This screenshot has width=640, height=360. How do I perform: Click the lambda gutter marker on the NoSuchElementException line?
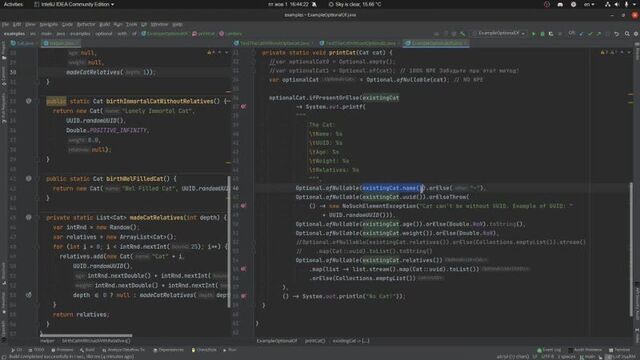point(243,206)
